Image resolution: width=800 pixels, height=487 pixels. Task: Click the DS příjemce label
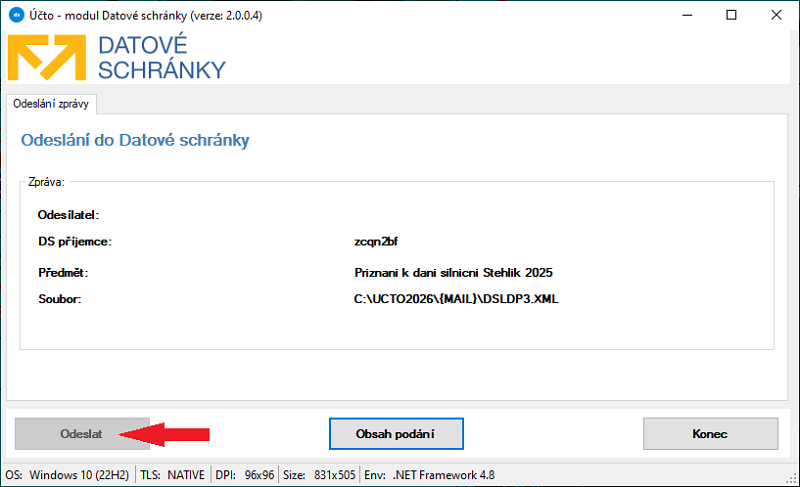[x=74, y=242]
